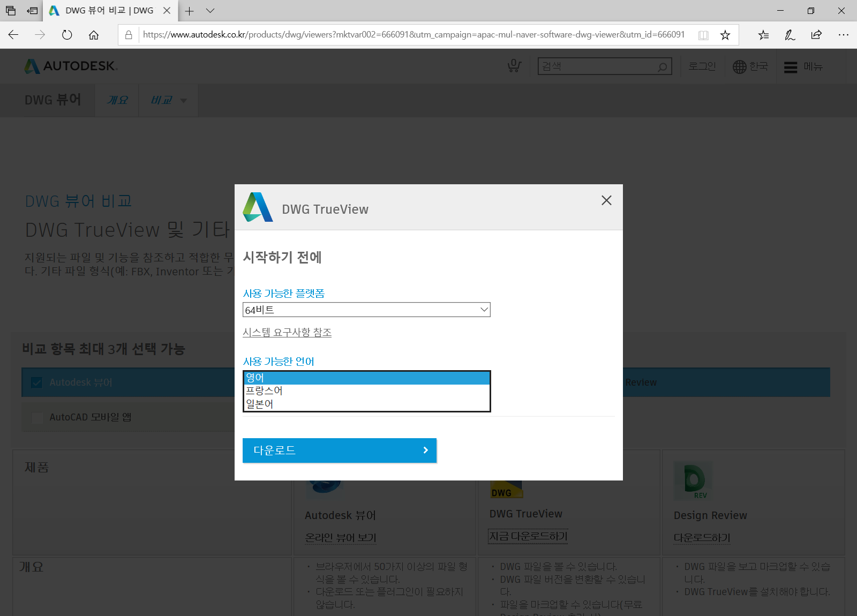Click 지금 다운로드하기 under DWG TrueView
Image resolution: width=857 pixels, height=616 pixels.
coord(528,536)
